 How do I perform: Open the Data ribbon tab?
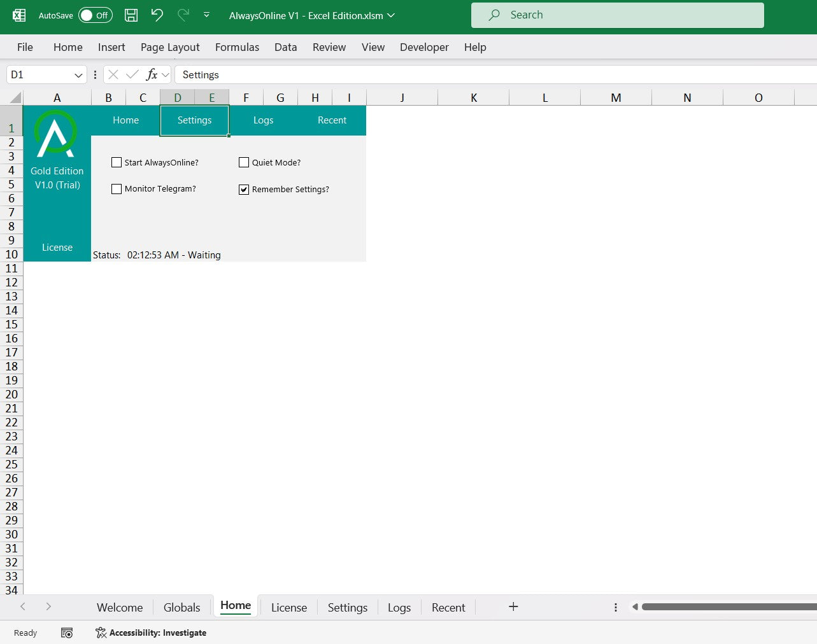click(286, 47)
